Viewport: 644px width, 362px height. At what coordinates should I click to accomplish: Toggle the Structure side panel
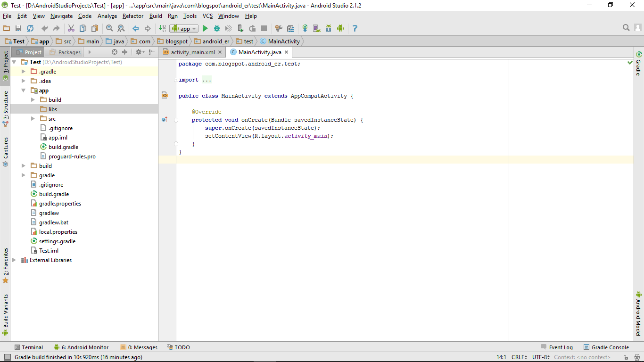pos(5,109)
